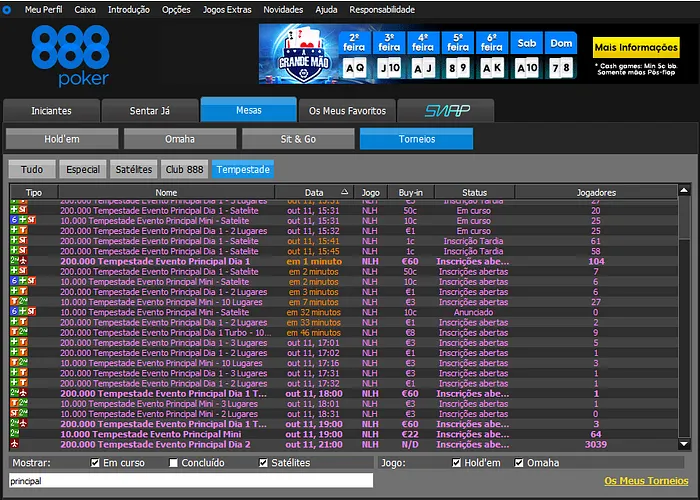Click airplane icon in out 11, 18:00 row
The height and width of the screenshot is (500, 700).
[23, 393]
